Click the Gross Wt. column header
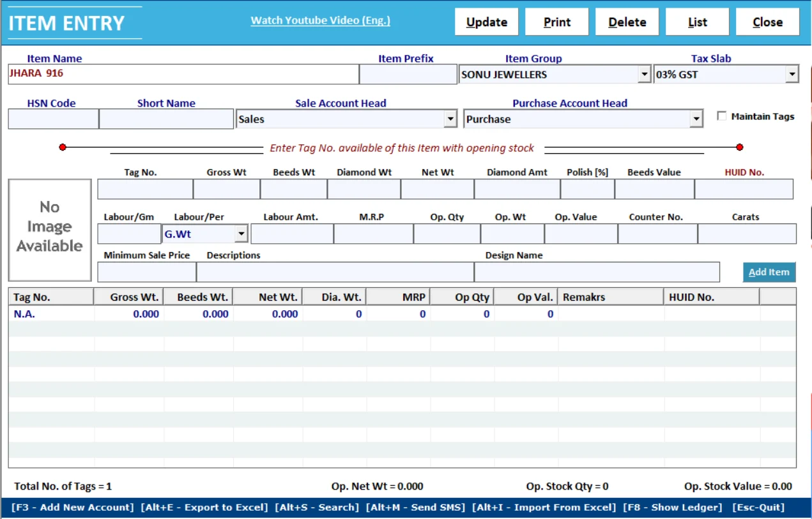812x519 pixels. (128, 297)
